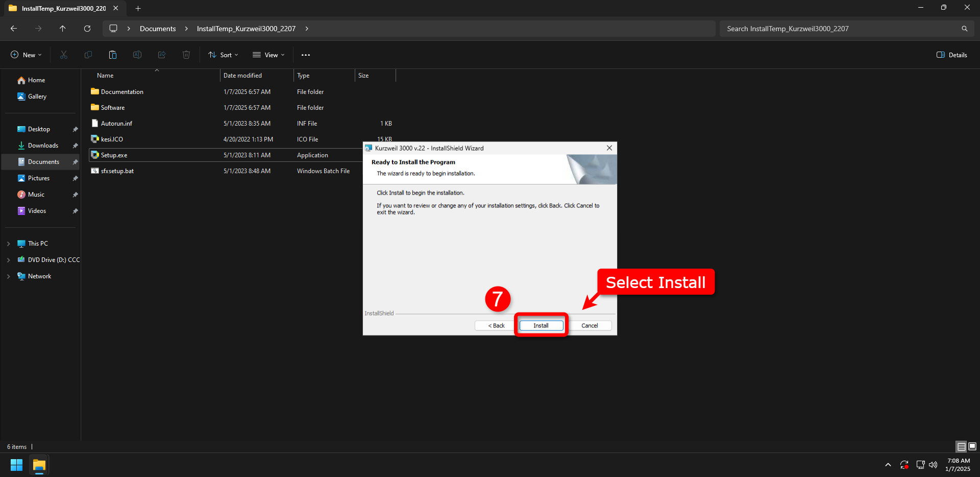The image size is (980, 477).
Task: Toggle the Details pane
Action: [x=952, y=55]
